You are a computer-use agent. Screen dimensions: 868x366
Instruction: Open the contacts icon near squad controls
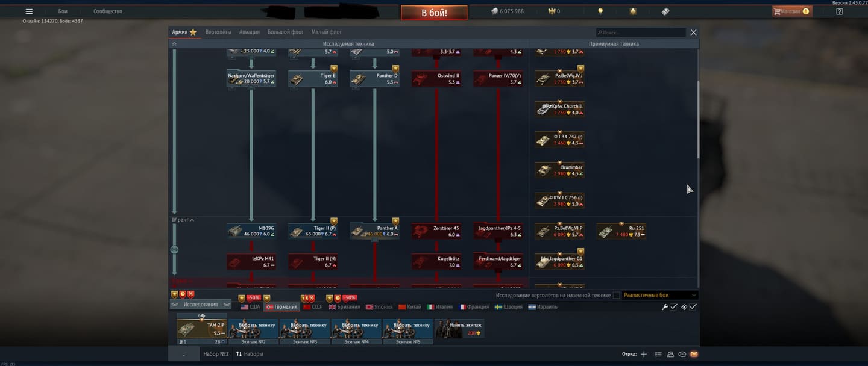pos(670,354)
